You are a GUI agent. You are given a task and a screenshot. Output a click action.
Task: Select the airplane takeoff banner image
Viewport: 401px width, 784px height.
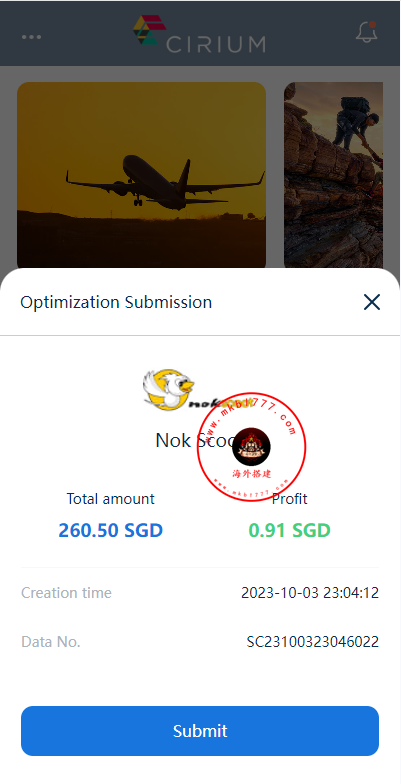(142, 176)
